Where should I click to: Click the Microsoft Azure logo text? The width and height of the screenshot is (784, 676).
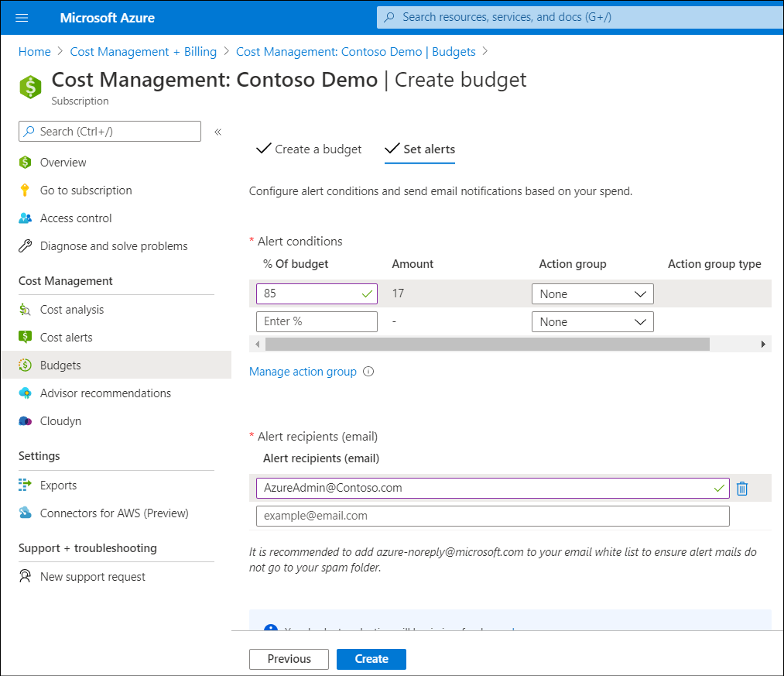(108, 18)
